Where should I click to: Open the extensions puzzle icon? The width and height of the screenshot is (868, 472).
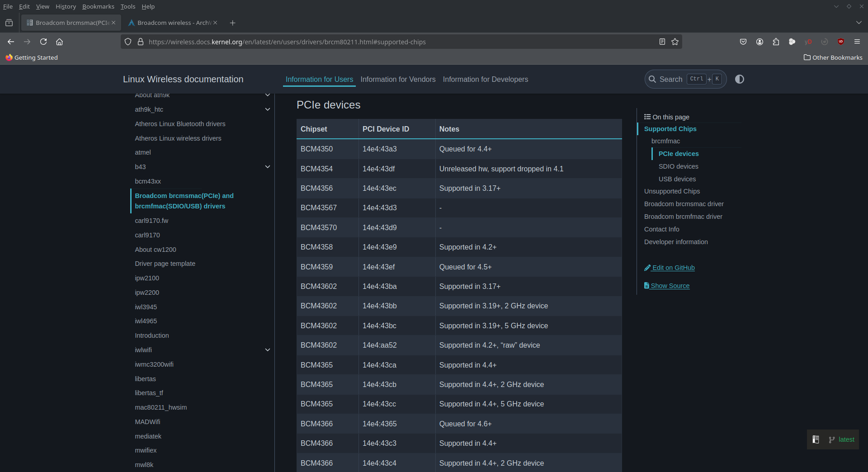click(776, 42)
